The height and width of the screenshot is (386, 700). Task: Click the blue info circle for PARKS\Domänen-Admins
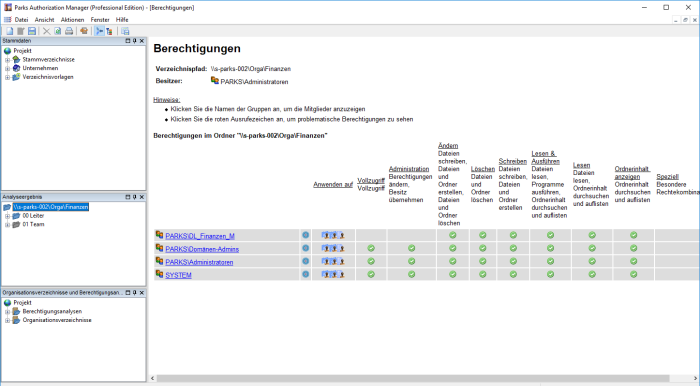pos(305,248)
